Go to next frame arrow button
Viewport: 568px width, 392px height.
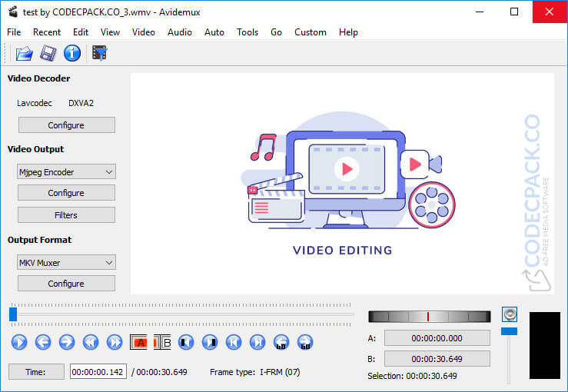(x=67, y=342)
